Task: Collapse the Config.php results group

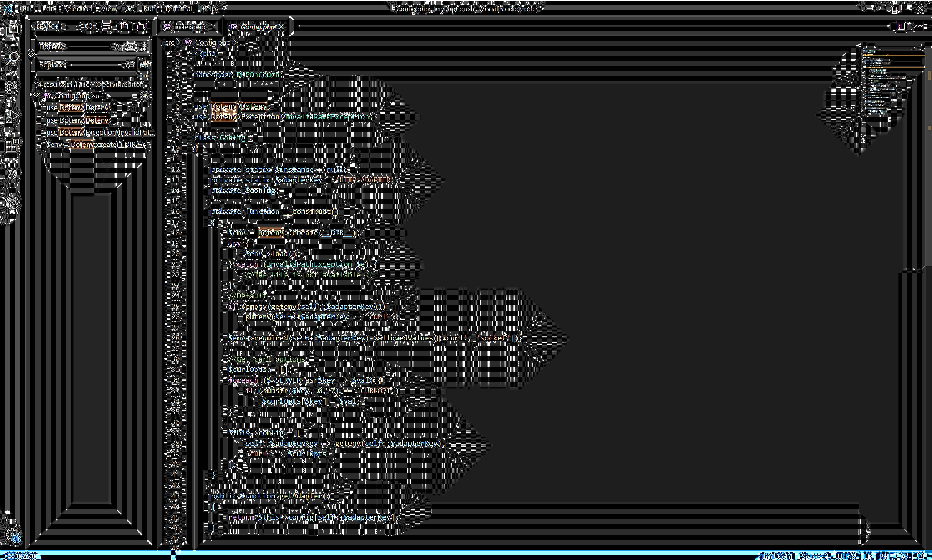Action: click(36, 95)
